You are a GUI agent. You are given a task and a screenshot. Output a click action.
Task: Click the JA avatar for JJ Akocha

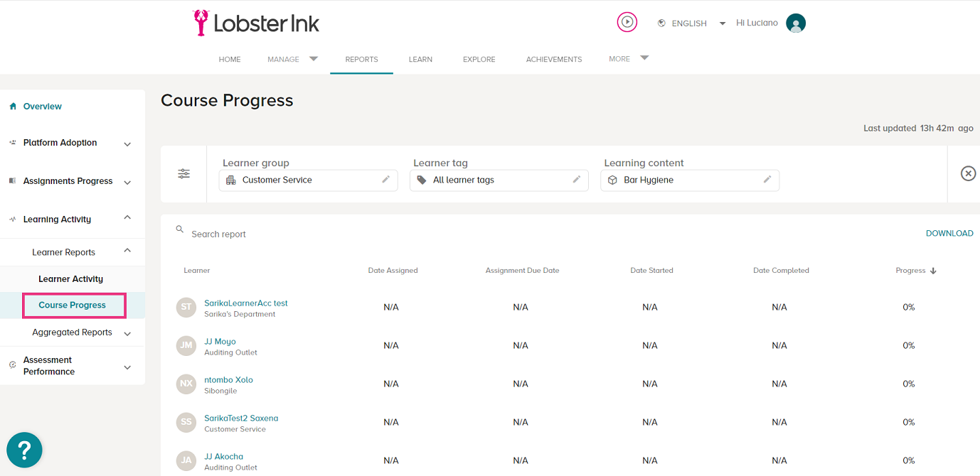click(186, 460)
